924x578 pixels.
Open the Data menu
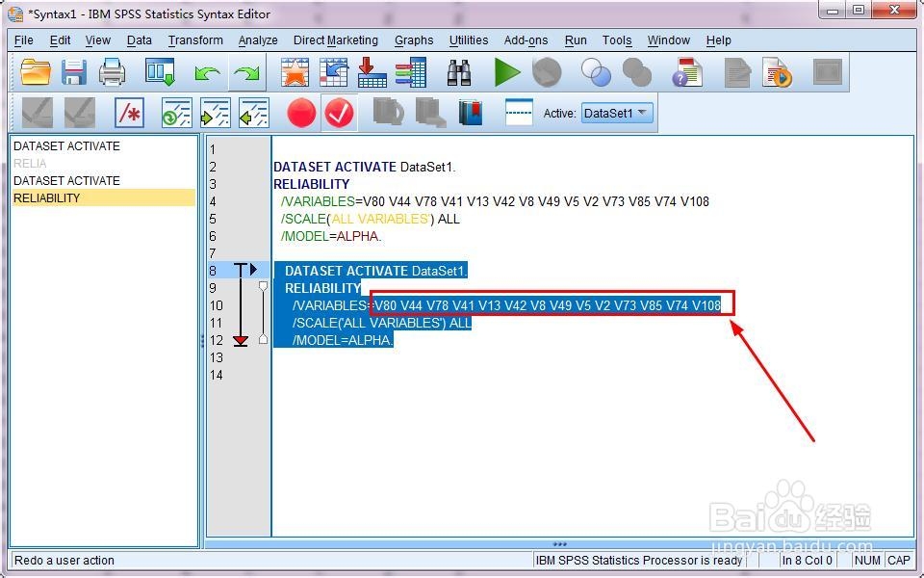pyautogui.click(x=139, y=40)
